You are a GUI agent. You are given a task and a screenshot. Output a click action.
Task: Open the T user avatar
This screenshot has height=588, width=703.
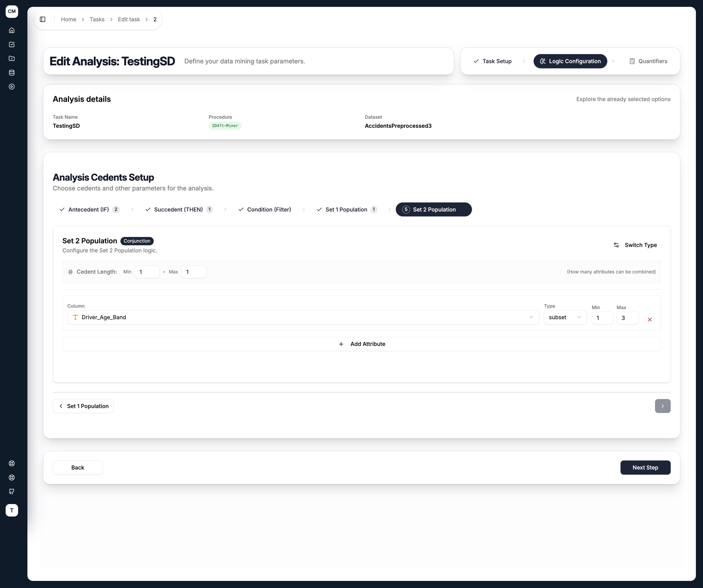coord(12,510)
